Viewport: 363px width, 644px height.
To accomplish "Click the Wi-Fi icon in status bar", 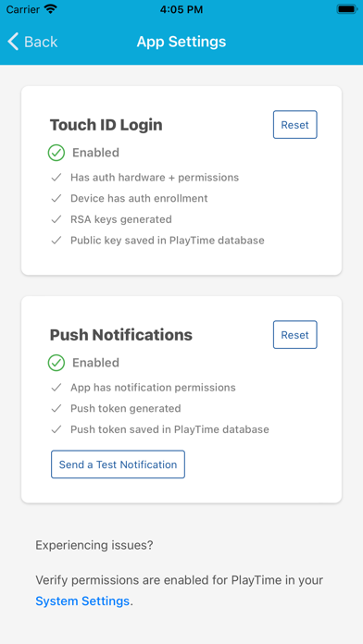I will (x=51, y=9).
